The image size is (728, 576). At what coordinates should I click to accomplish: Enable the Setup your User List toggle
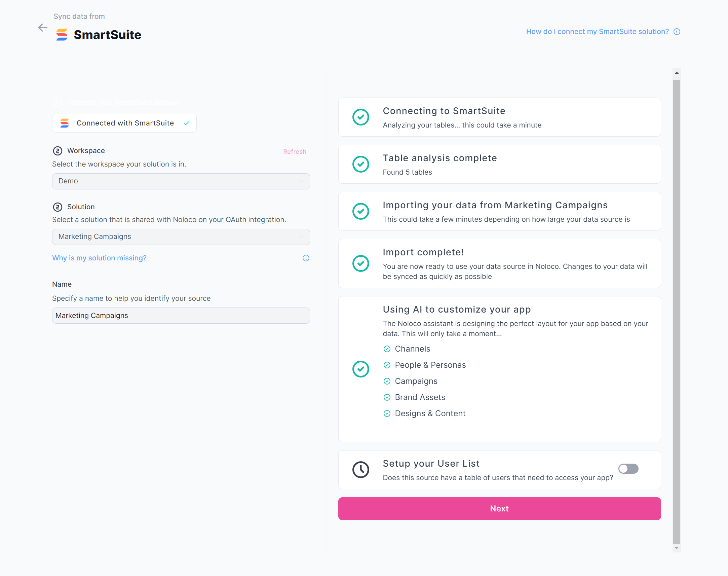click(628, 469)
